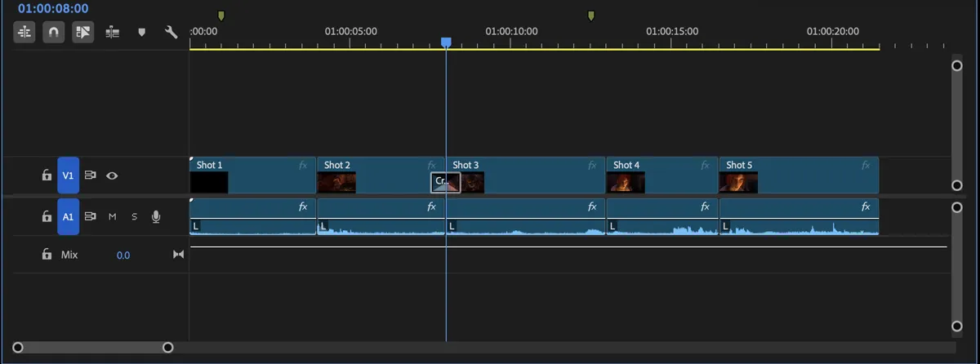This screenshot has height=364, width=980.
Task: Select Cross Dissolve transition before Shot 3
Action: click(446, 182)
